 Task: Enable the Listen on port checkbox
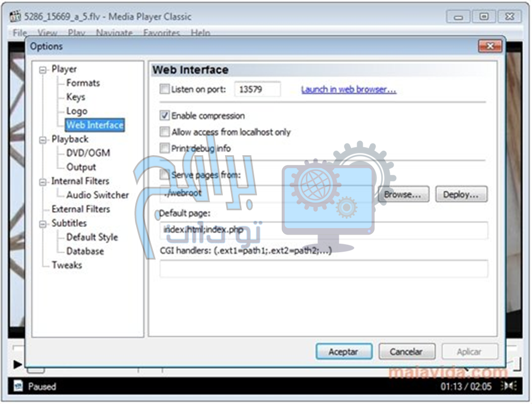165,89
